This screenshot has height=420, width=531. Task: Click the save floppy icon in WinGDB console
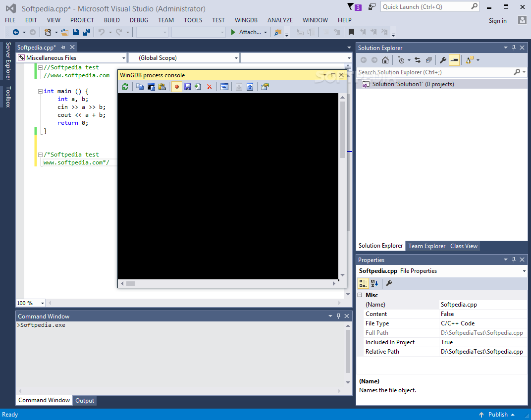click(x=188, y=87)
